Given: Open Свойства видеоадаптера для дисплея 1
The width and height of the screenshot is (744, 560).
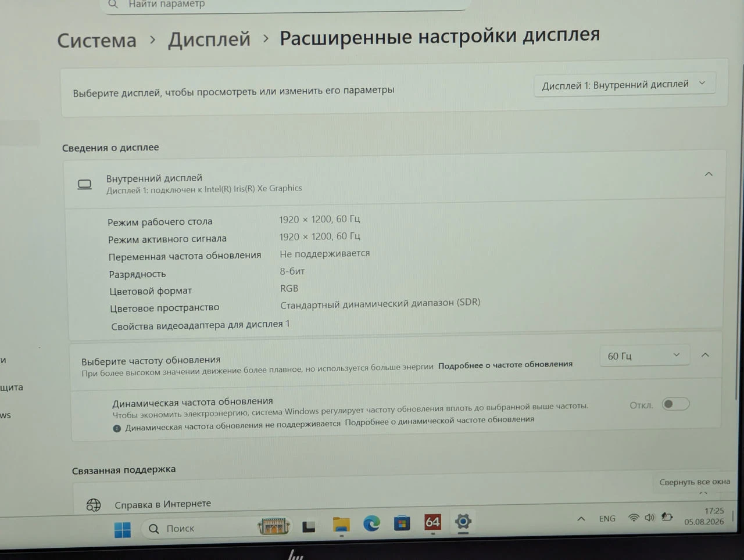Looking at the screenshot, I should [x=201, y=325].
